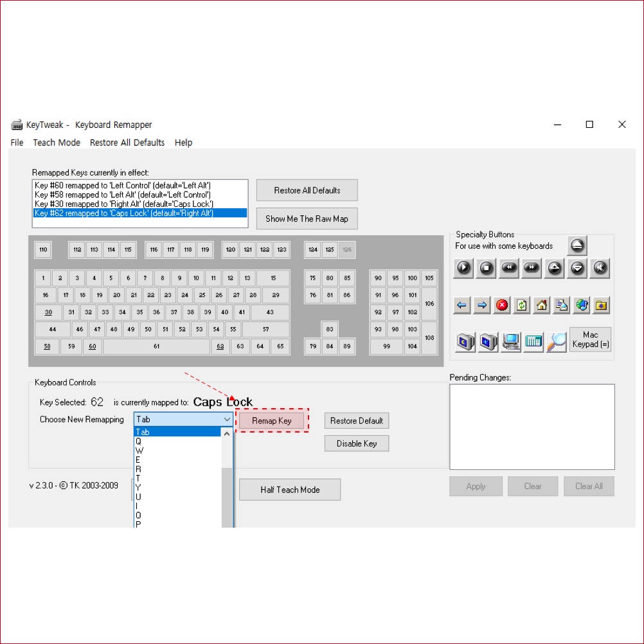Click the Sleep monitor icon with moon

(465, 342)
